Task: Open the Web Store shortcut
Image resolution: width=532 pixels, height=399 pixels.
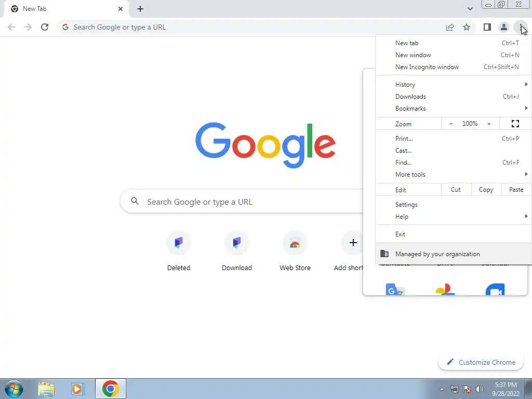Action: [295, 250]
